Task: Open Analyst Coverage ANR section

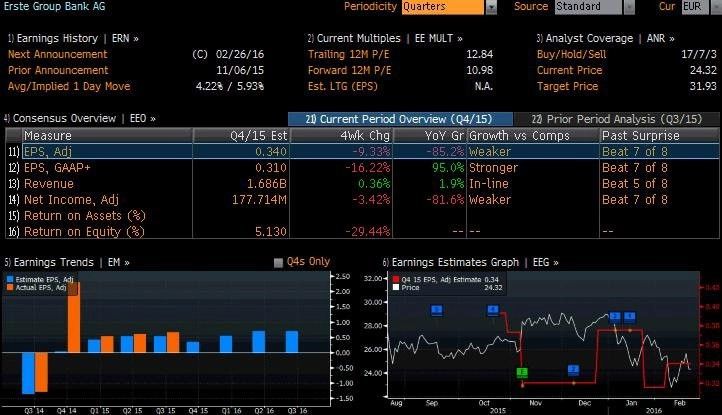Action: pos(606,38)
